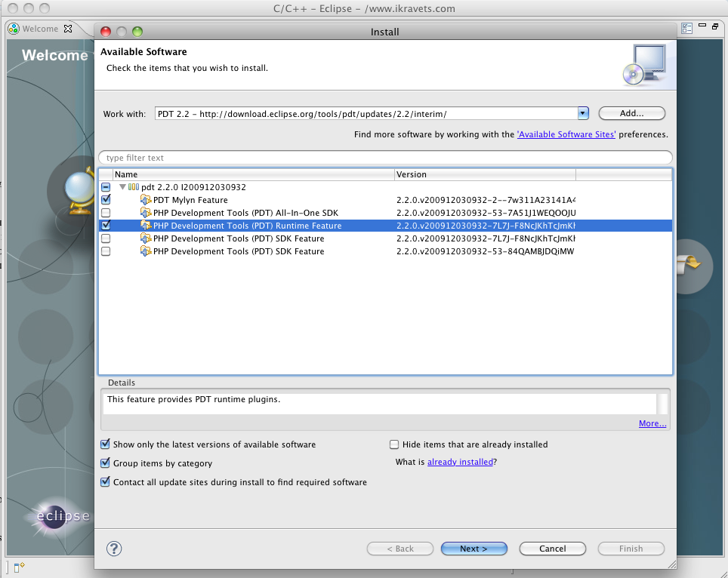Screen dimensions: 728x578
Task: Click the green zoom button of Install dialog
Action: tap(137, 32)
